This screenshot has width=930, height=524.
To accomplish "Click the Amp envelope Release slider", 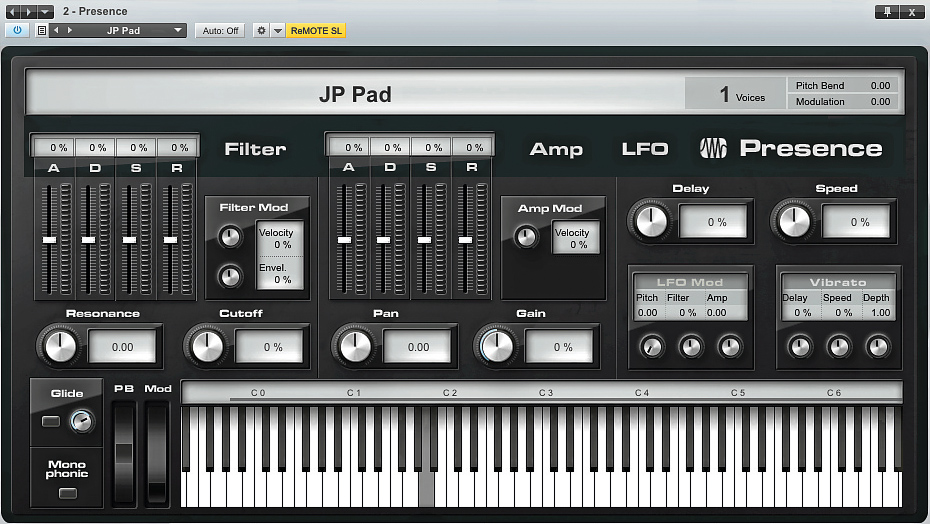I will click(x=466, y=239).
